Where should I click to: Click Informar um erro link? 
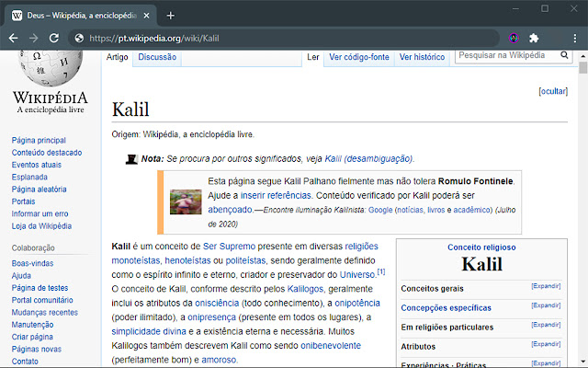point(40,213)
